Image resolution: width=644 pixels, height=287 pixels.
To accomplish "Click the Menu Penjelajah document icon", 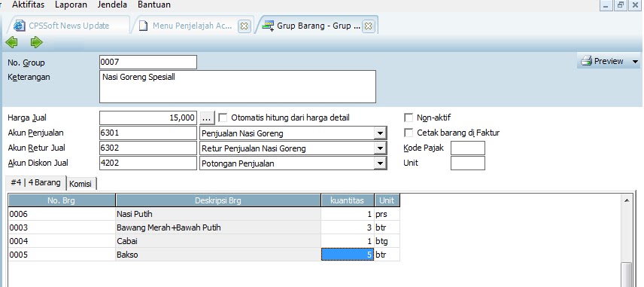I will coord(143,26).
